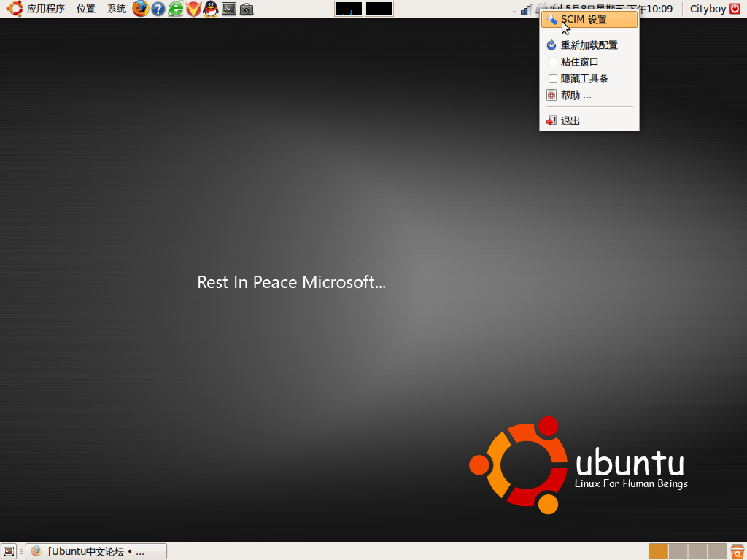
Task: Click the red power shutdown icon
Action: 735,9
